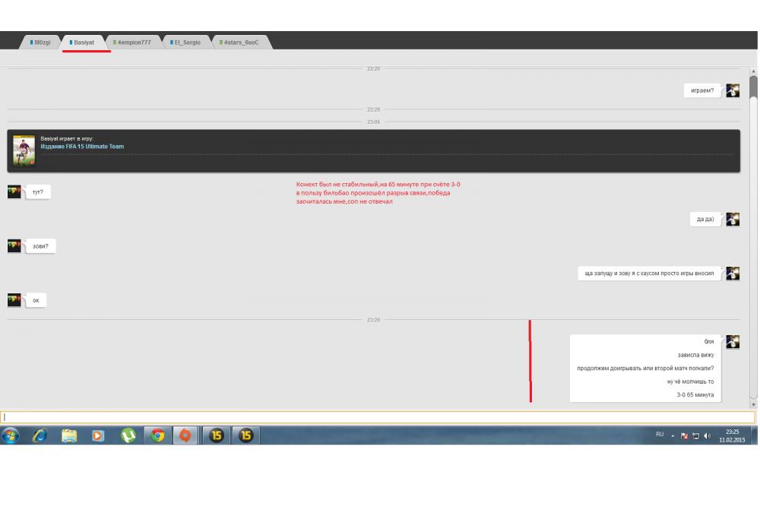Click the 'играем?' message bubble
Screen dimensions: 760x532
(702, 90)
